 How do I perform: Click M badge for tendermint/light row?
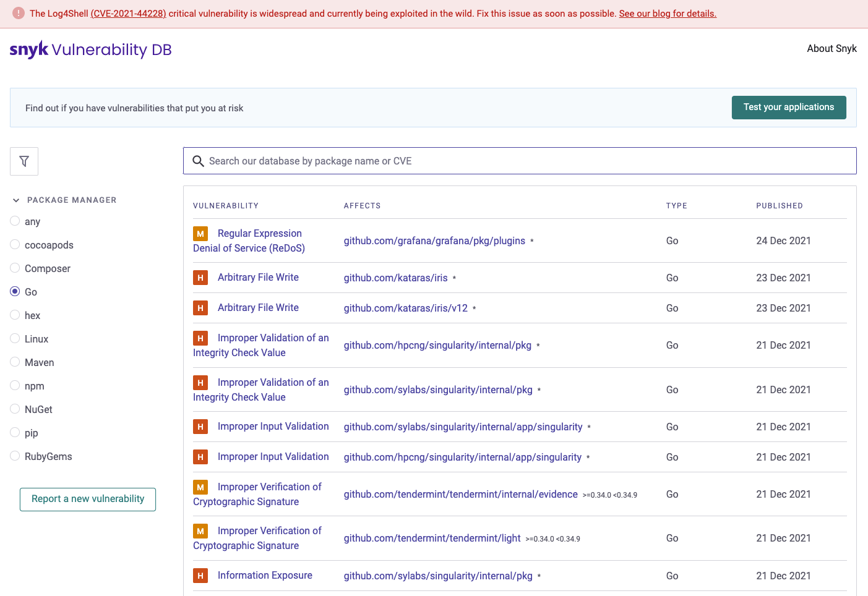pos(200,531)
